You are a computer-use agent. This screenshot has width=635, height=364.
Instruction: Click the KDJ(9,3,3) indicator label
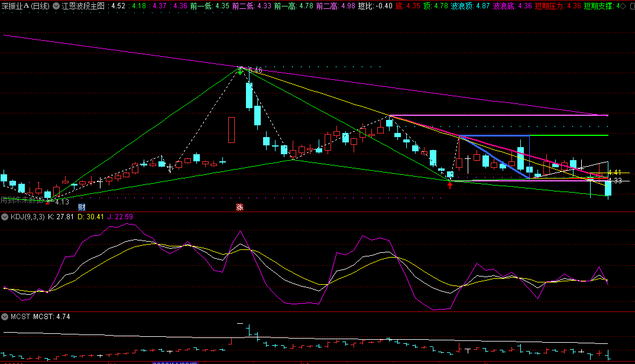[28, 217]
